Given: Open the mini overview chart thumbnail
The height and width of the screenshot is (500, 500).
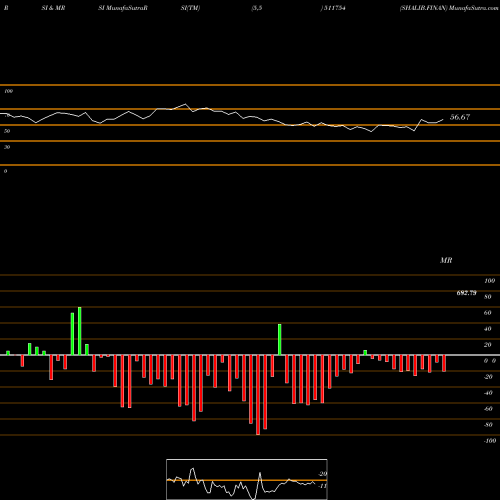Looking at the screenshot, I should [247, 479].
